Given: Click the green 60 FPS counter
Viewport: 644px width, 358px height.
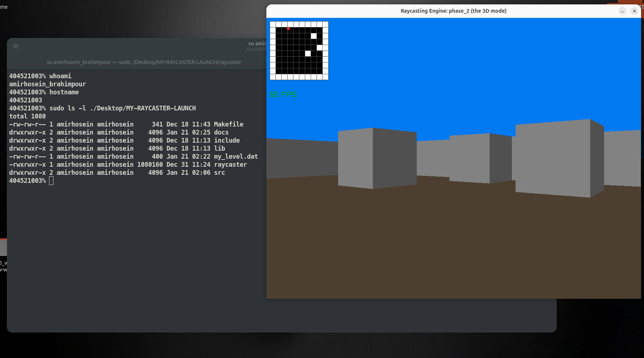Looking at the screenshot, I should tap(283, 95).
